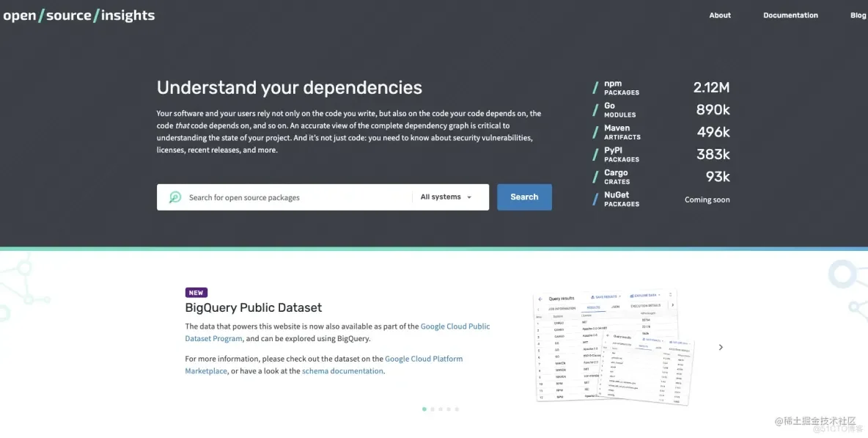Viewport: 868px width, 438px height.
Task: Select the first carousel dot
Action: [x=424, y=409]
